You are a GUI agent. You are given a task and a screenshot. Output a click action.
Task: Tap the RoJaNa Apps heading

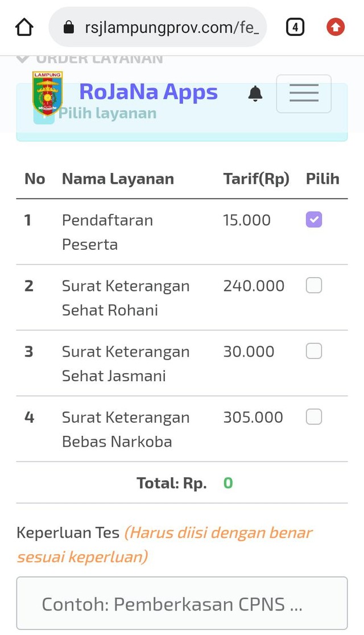(148, 92)
